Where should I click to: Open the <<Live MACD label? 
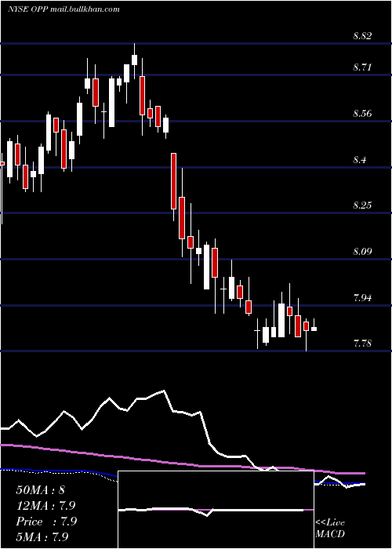coord(330,528)
